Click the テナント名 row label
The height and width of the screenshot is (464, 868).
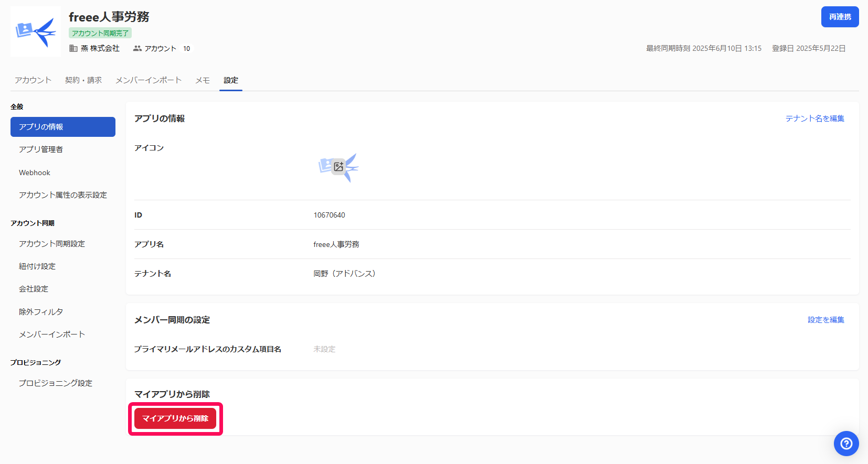pos(153,274)
